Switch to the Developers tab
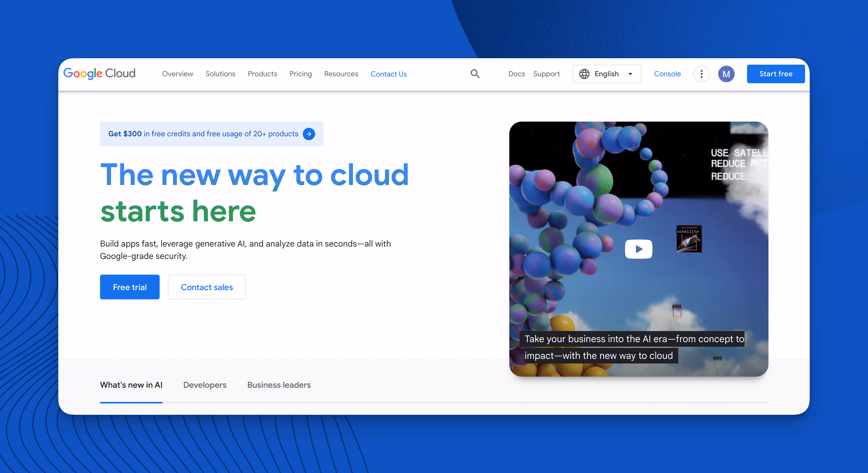868x473 pixels. (x=205, y=385)
